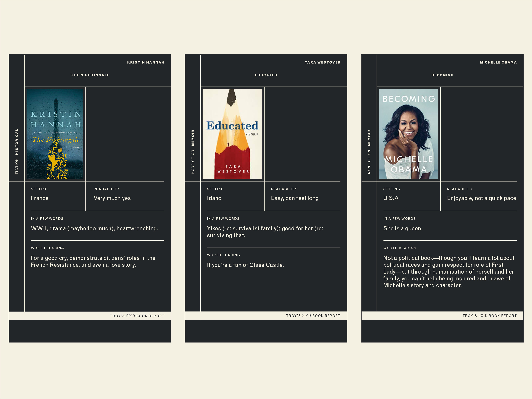Click the setting value France

tap(40, 198)
